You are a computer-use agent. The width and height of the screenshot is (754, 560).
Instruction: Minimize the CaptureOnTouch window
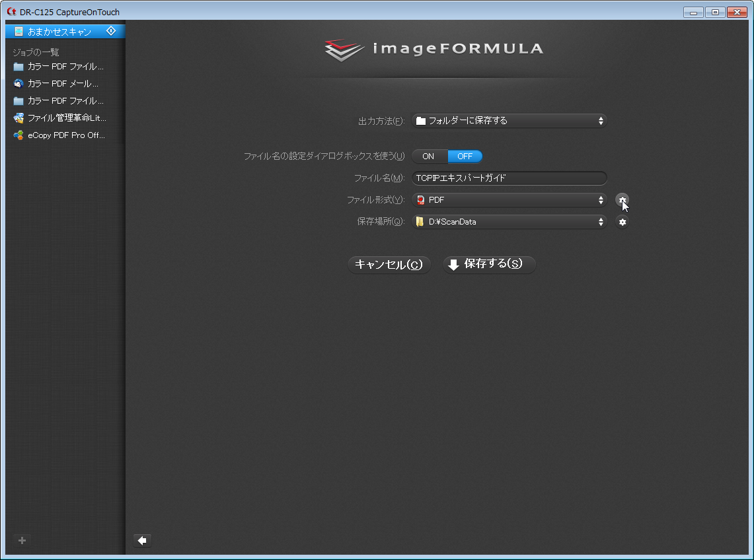tap(693, 12)
